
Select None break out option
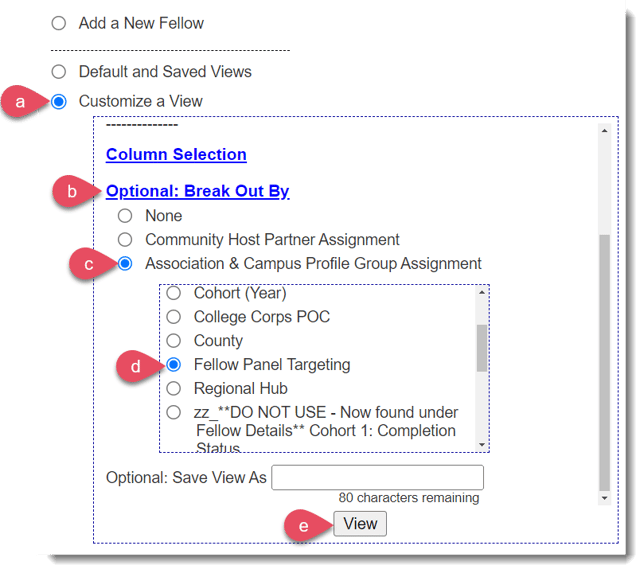pyautogui.click(x=125, y=216)
